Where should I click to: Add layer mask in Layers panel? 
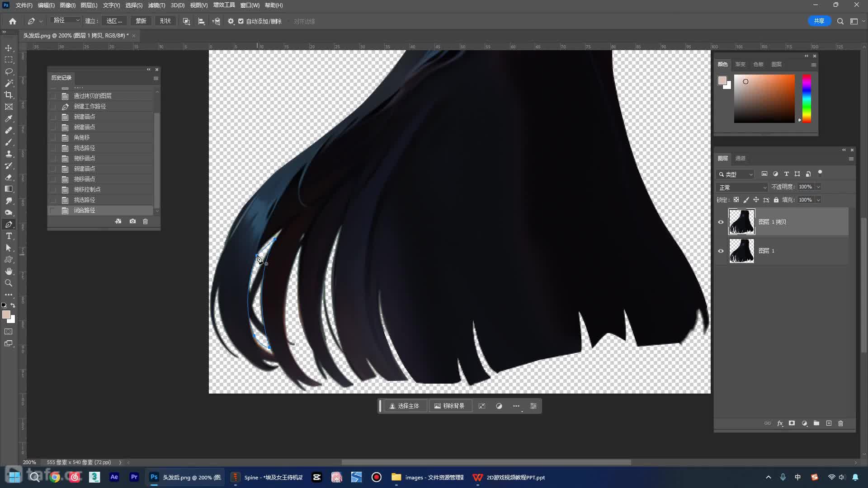792,423
